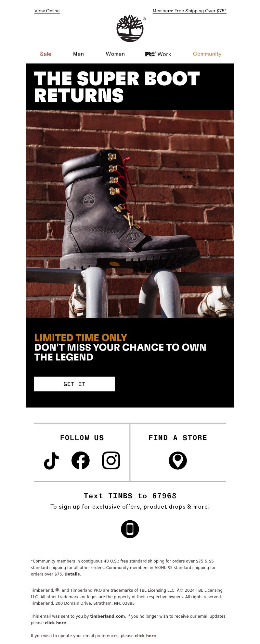Click the Find a Store location pin
Image resolution: width=260 pixels, height=644 pixels.
[x=178, y=460]
